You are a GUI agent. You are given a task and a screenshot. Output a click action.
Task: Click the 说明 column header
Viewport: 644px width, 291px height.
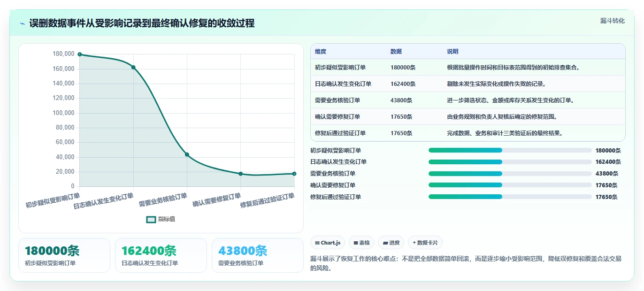pos(452,52)
